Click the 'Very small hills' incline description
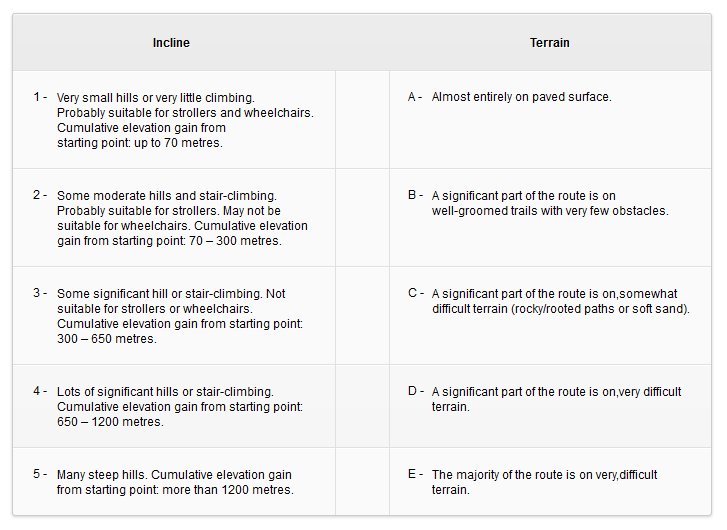Viewport: 727px width, 530px height. click(185, 120)
